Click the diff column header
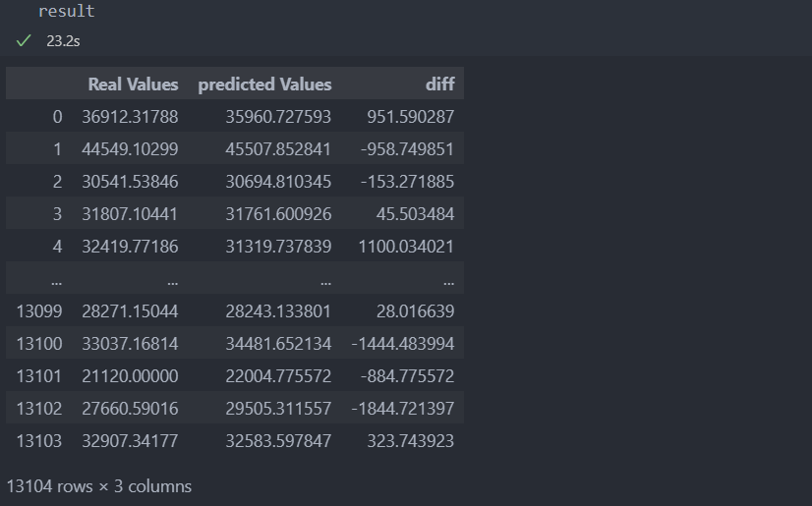The height and width of the screenshot is (506, 812). [x=439, y=84]
